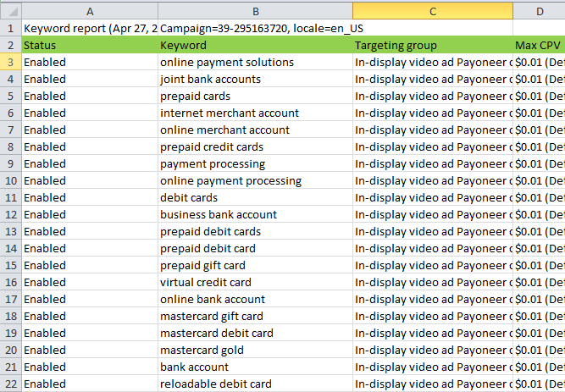Click the 'Campaign=39-295163720, locale=en_US' cell

click(255, 28)
